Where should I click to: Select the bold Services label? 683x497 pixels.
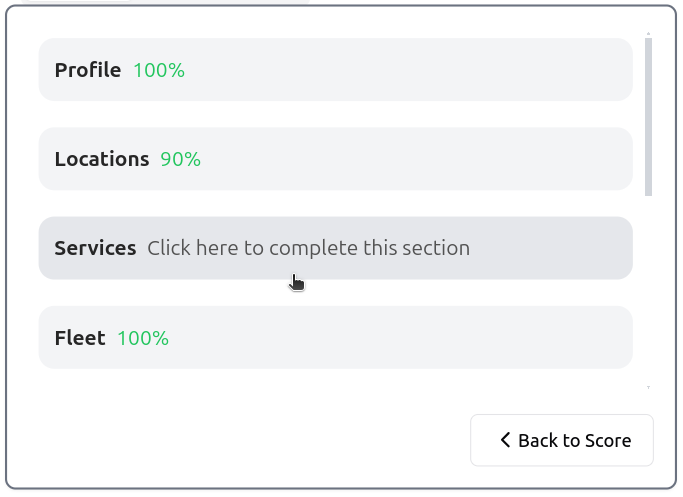pyautogui.click(x=95, y=248)
